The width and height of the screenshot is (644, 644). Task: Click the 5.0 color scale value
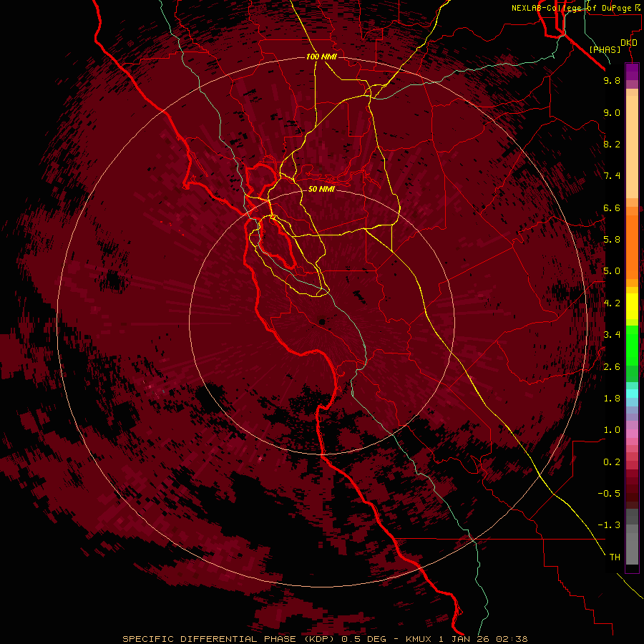(x=612, y=271)
